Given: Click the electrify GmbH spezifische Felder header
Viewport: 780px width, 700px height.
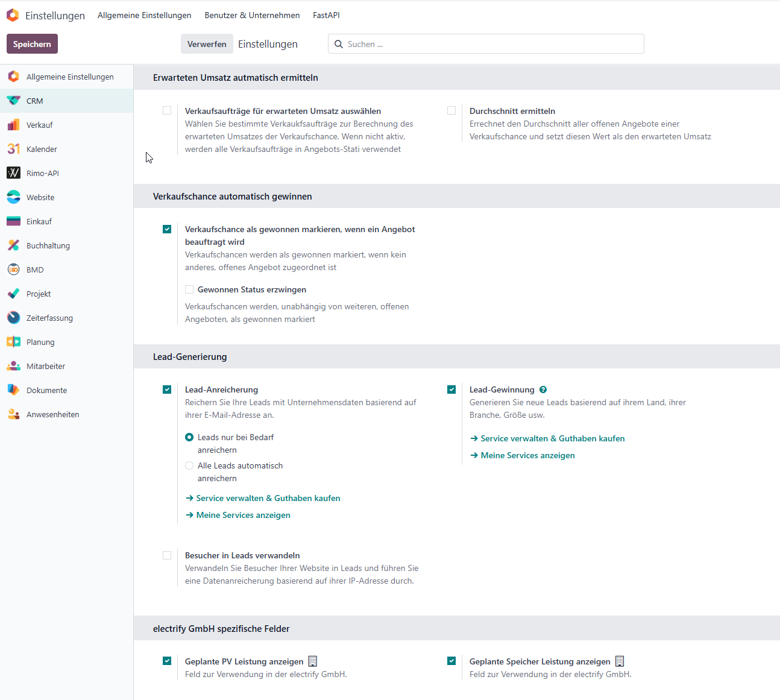Looking at the screenshot, I should pos(221,628).
